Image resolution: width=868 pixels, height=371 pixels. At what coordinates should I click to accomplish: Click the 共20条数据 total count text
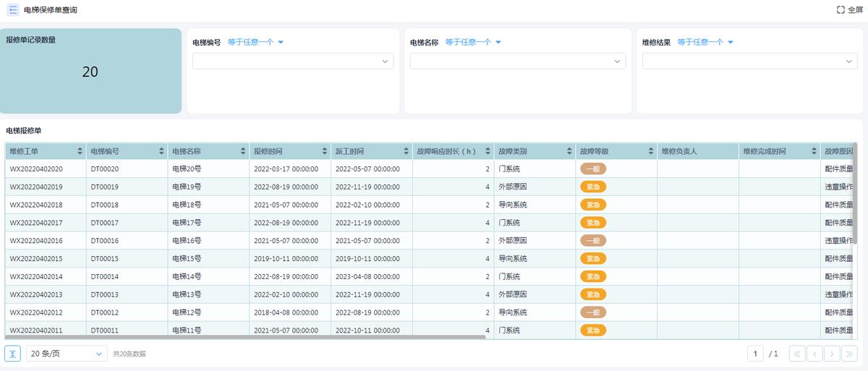tap(129, 354)
